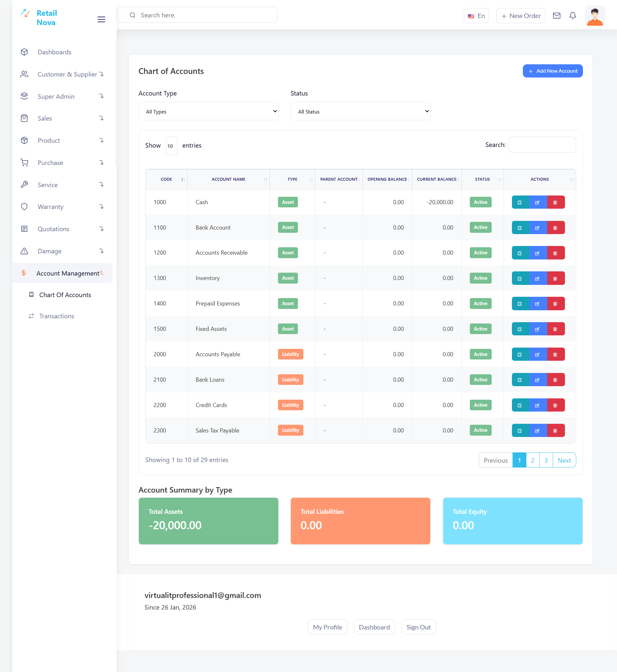Open the All Status dropdown
The height and width of the screenshot is (672, 617).
click(x=360, y=111)
